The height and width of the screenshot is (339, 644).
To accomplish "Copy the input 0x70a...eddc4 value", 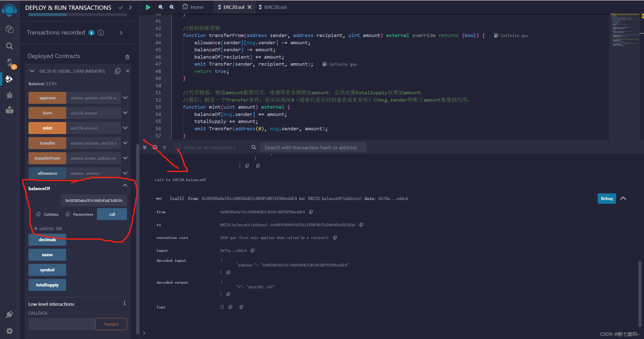I will (x=252, y=250).
